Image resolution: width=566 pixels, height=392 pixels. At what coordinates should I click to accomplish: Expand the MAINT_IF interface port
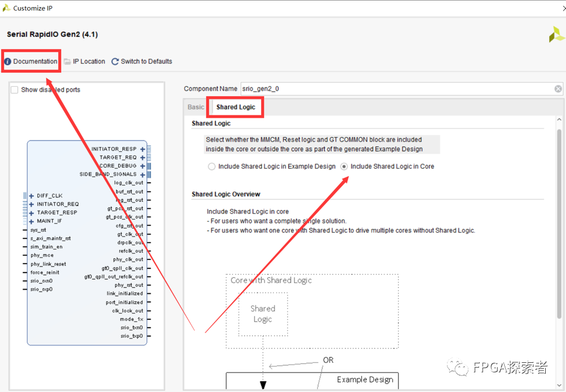pyautogui.click(x=32, y=221)
